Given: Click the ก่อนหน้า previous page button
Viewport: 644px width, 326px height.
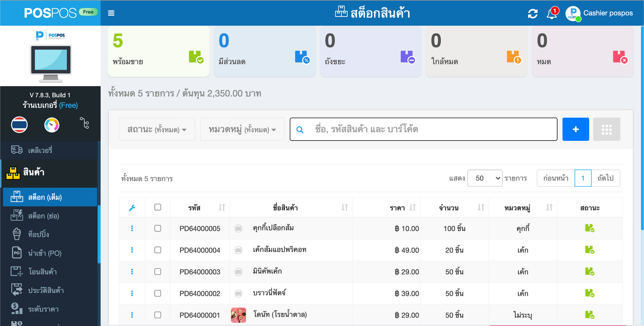Looking at the screenshot, I should pos(556,178).
